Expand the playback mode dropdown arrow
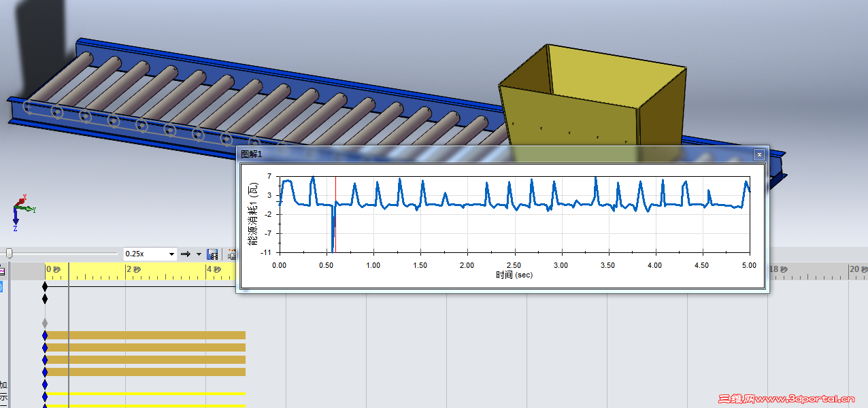Image resolution: width=868 pixels, height=408 pixels. coord(199,254)
